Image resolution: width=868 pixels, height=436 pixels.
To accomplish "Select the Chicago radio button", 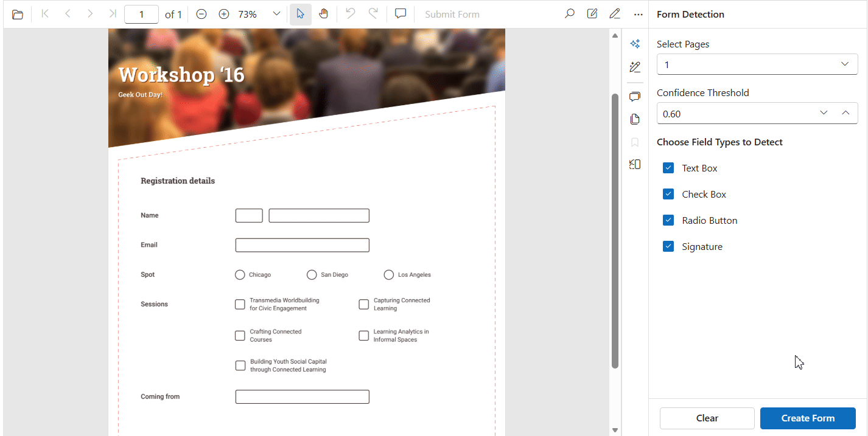I will click(x=240, y=275).
